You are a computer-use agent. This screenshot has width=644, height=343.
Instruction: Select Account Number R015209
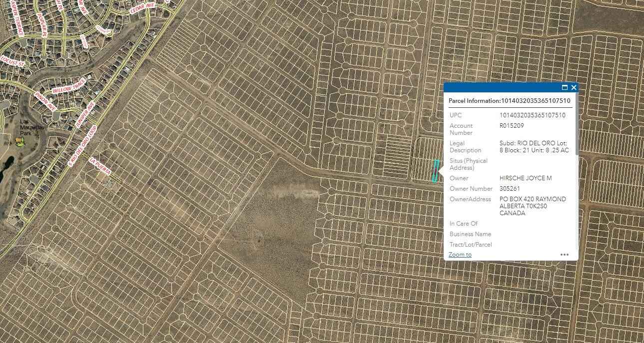512,126
